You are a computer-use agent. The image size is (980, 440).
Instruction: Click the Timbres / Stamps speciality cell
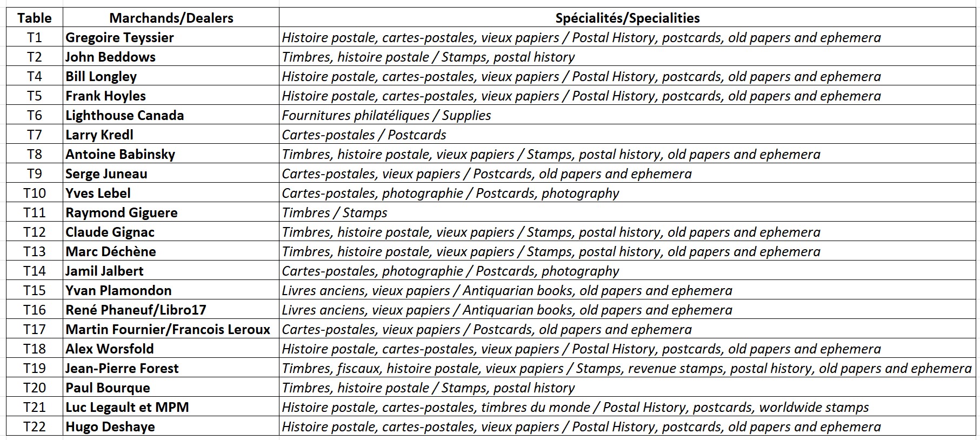pyautogui.click(x=627, y=212)
